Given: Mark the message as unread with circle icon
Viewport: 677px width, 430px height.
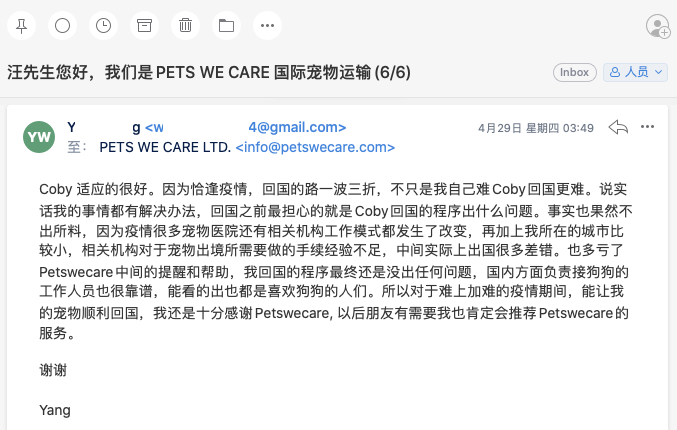Looking at the screenshot, I should (x=62, y=24).
